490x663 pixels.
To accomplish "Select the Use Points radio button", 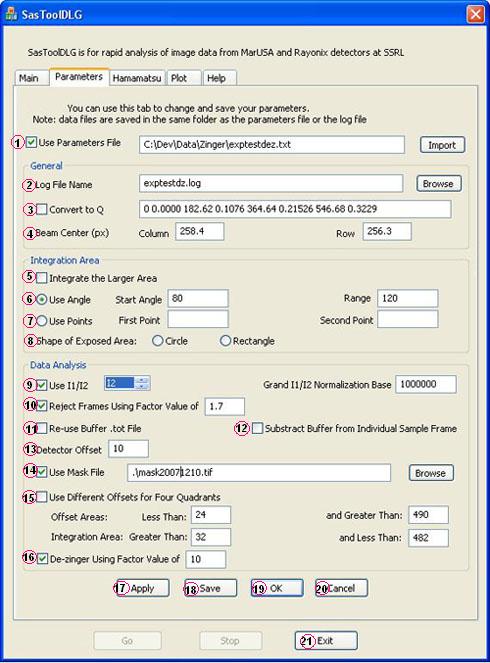I will tap(41, 321).
